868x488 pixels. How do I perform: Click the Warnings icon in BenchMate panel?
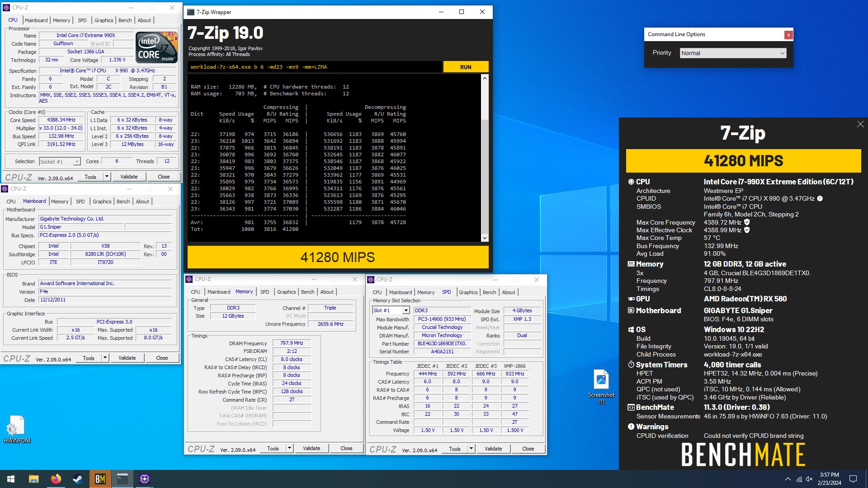click(x=631, y=427)
